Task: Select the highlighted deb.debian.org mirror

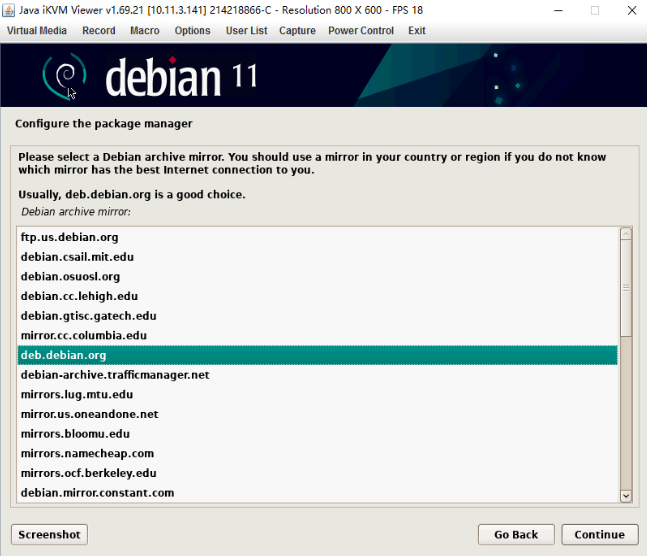Action: coord(317,355)
